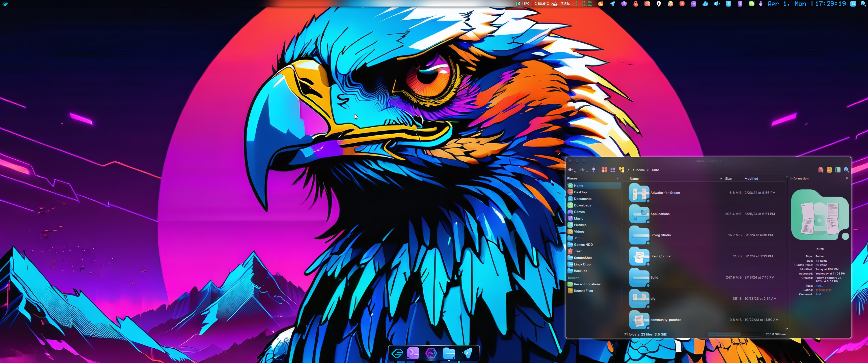Select the Brain Control folder icon
Image resolution: width=868 pixels, height=363 pixels.
(x=639, y=257)
